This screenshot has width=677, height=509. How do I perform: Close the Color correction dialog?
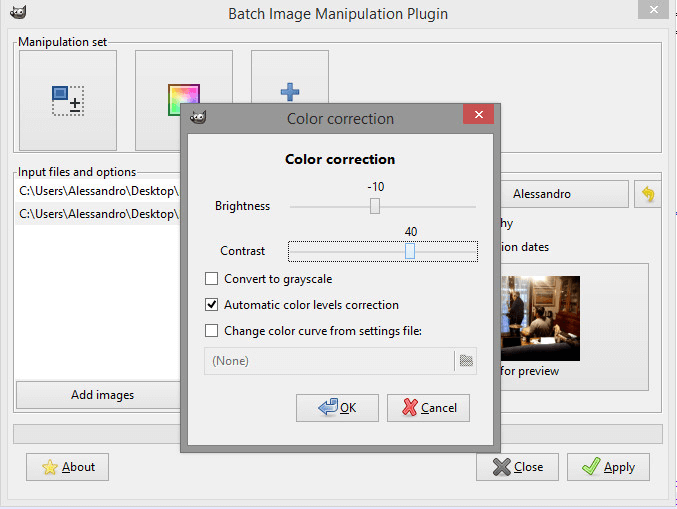pyautogui.click(x=478, y=114)
